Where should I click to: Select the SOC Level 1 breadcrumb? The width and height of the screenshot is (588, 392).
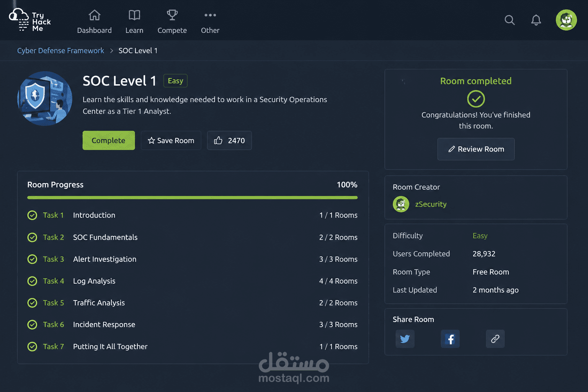[x=138, y=51]
